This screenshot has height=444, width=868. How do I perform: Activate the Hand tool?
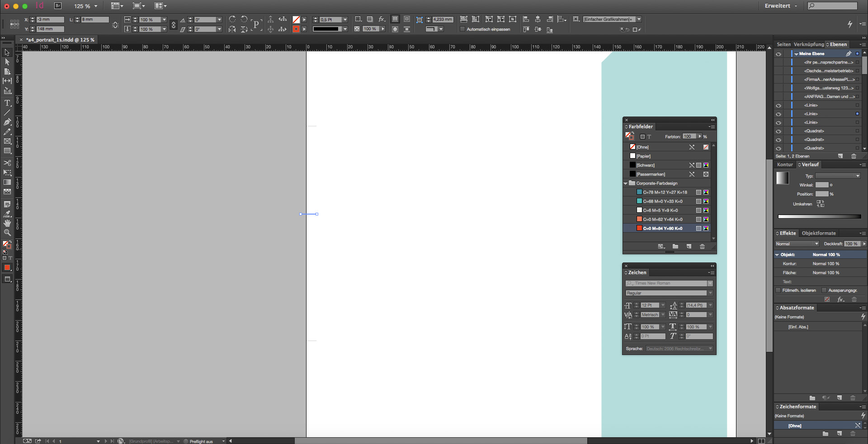[7, 223]
